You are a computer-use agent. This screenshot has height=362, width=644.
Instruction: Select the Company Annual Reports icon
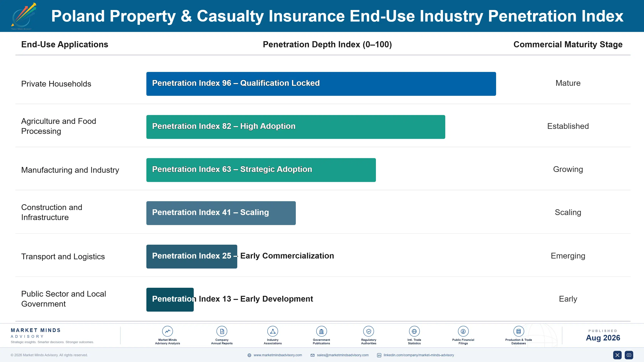(222, 331)
